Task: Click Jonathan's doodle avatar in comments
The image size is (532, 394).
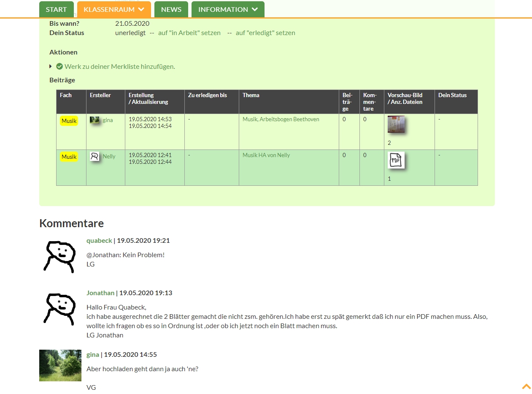Action: coord(60,309)
